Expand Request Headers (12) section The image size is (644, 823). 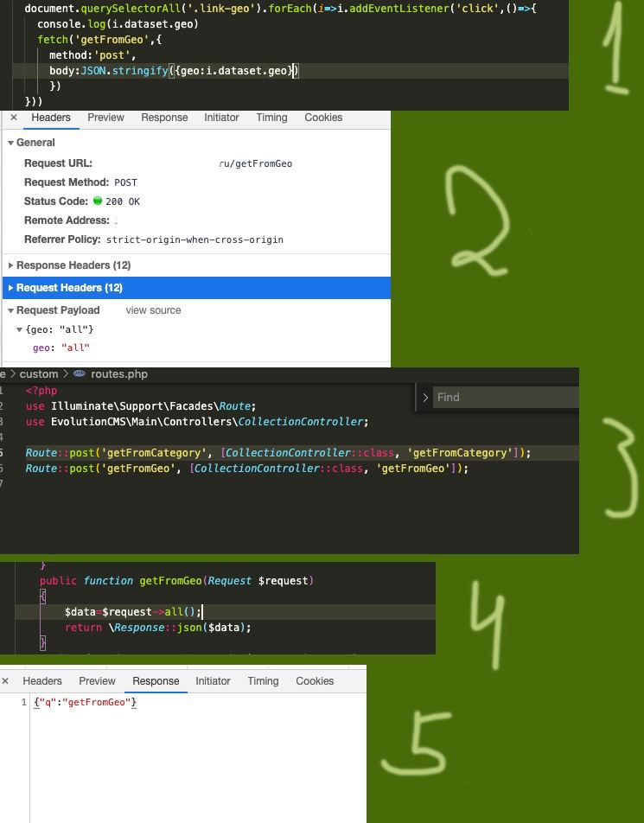[x=10, y=288]
